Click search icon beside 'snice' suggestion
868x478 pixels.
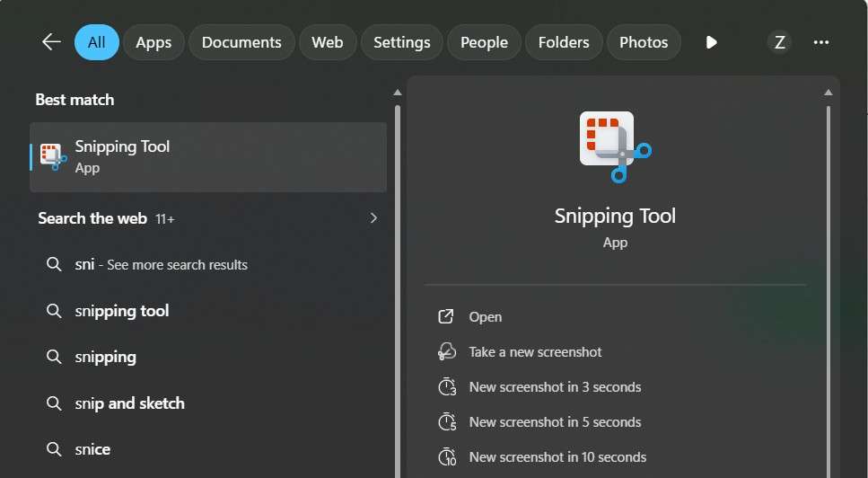click(54, 449)
